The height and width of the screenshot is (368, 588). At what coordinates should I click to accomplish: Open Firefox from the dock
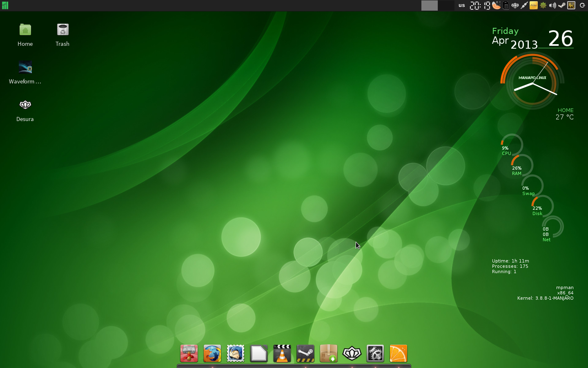(212, 353)
